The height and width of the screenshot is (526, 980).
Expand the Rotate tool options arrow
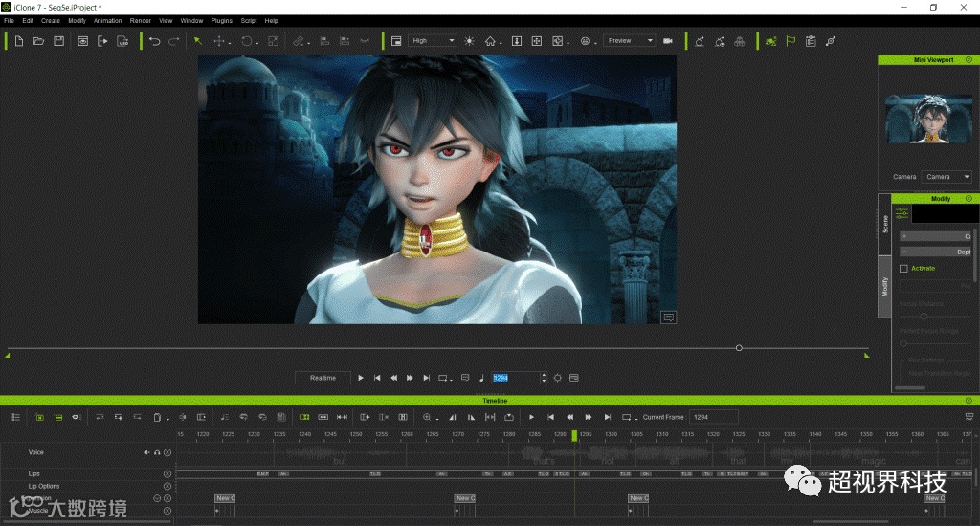(x=256, y=44)
